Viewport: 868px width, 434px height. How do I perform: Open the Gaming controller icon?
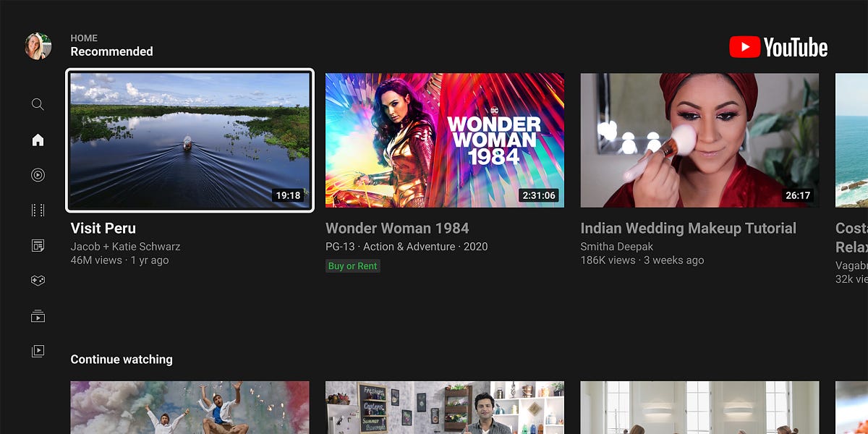coord(38,281)
